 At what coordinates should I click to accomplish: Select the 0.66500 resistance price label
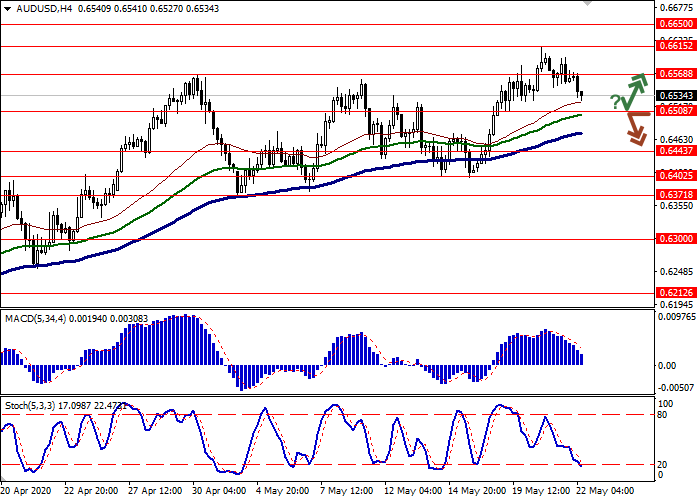(x=676, y=23)
